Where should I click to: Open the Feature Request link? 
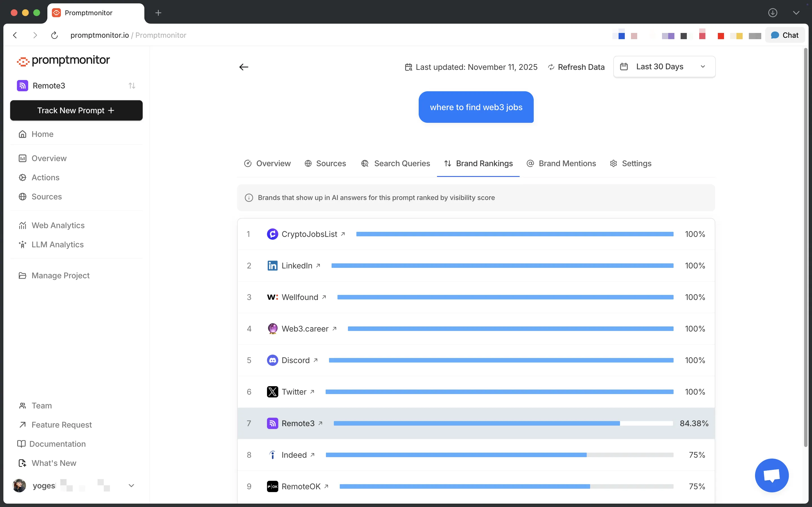pos(61,424)
